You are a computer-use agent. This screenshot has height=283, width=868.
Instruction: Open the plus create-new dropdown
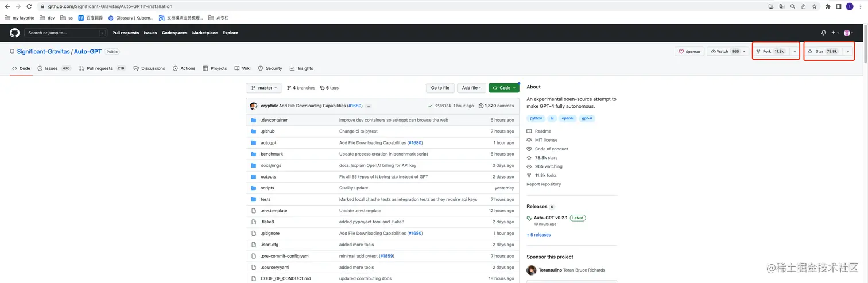point(835,33)
